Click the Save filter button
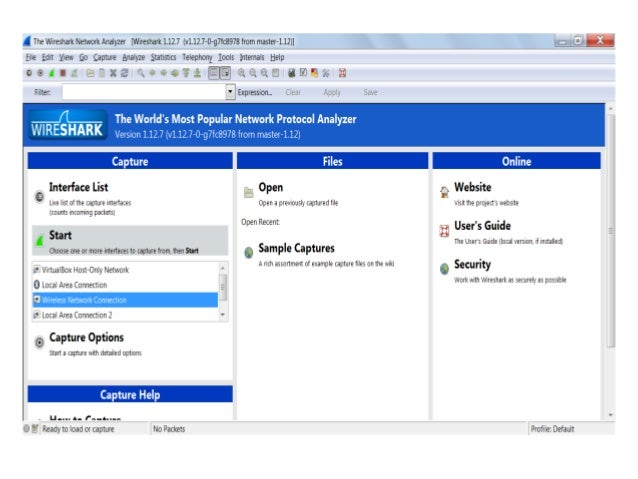The image size is (638, 479). click(x=370, y=92)
